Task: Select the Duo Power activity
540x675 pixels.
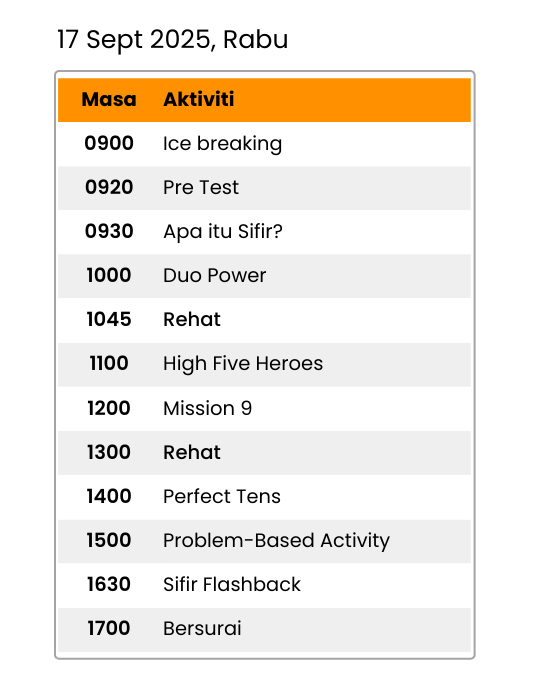Action: click(x=214, y=276)
